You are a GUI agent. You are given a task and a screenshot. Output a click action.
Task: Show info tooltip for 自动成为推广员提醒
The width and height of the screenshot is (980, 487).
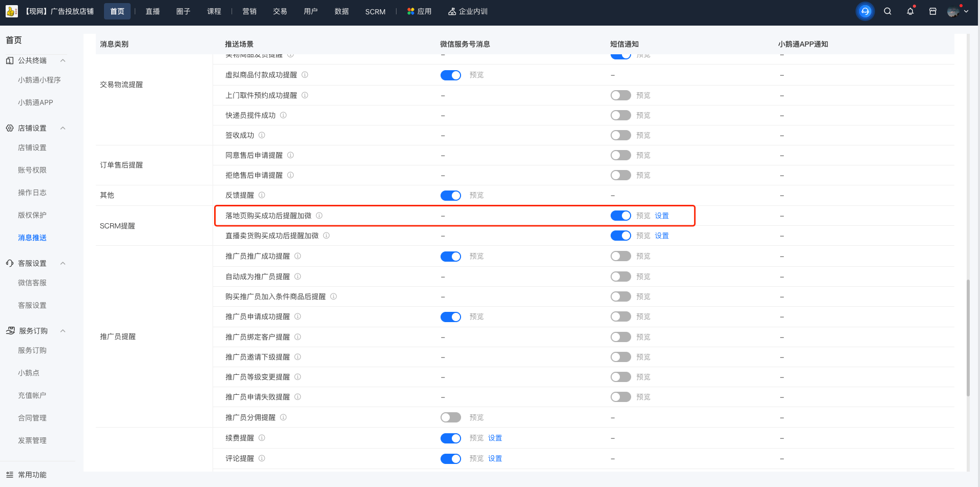[298, 277]
